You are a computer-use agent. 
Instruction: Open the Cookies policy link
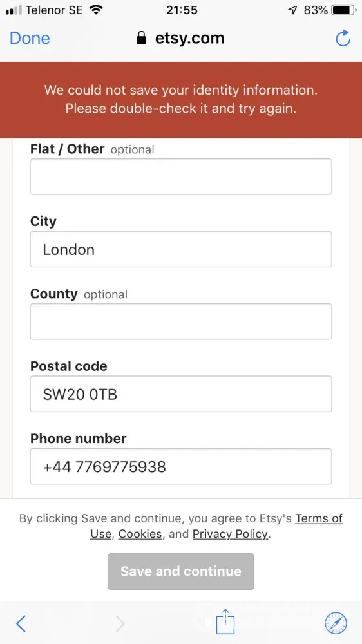pos(140,534)
